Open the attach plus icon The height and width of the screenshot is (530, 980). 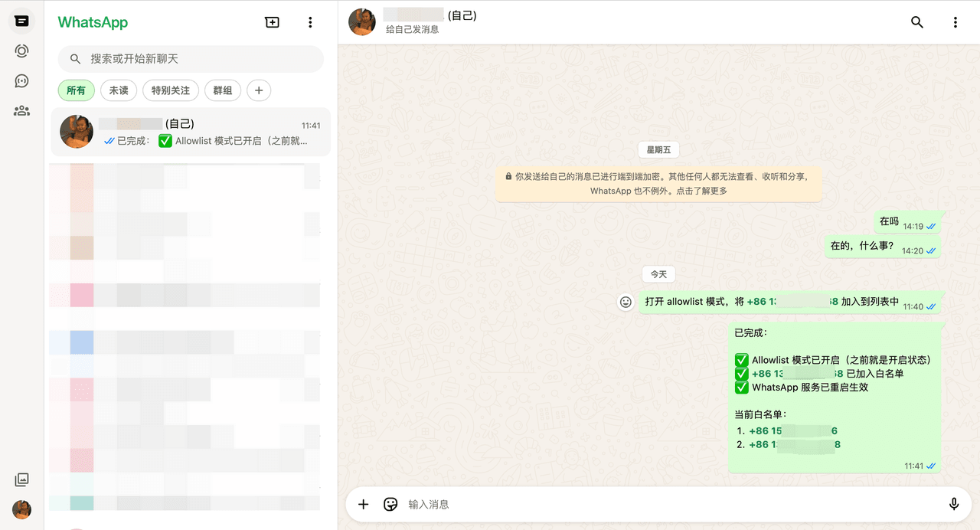coord(364,504)
